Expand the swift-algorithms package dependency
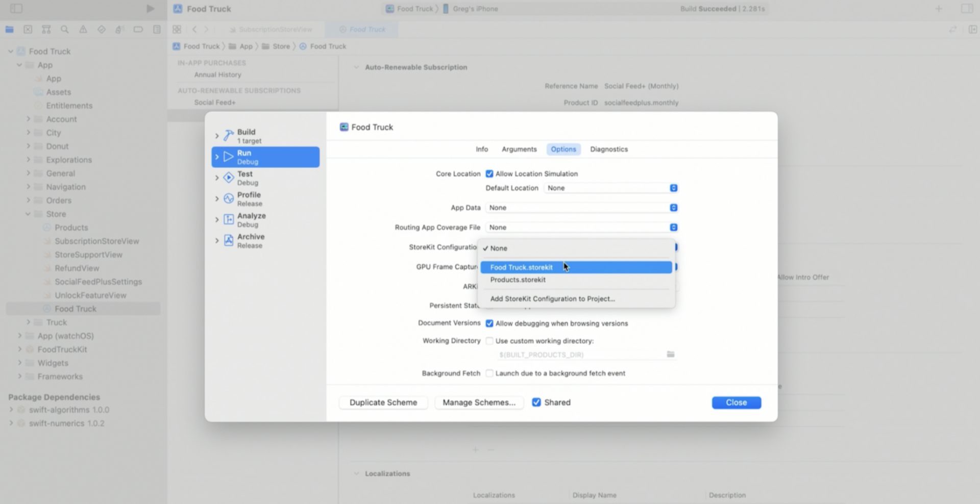The height and width of the screenshot is (504, 980). point(11,410)
